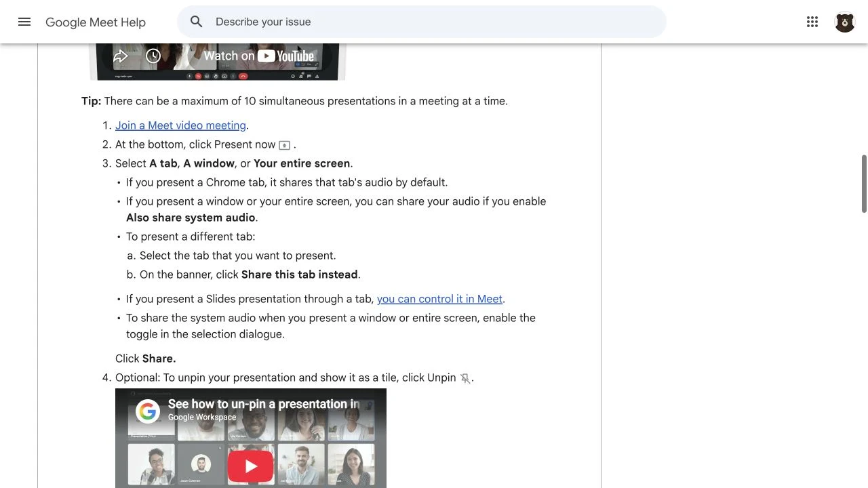Click the Present now icon
The width and height of the screenshot is (868, 488).
tap(285, 145)
